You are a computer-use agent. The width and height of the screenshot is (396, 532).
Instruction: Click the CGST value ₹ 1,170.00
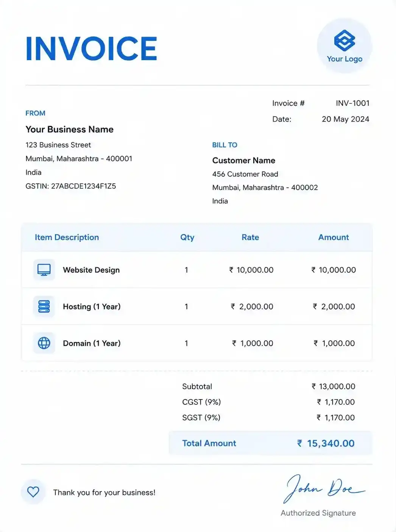[x=336, y=402]
